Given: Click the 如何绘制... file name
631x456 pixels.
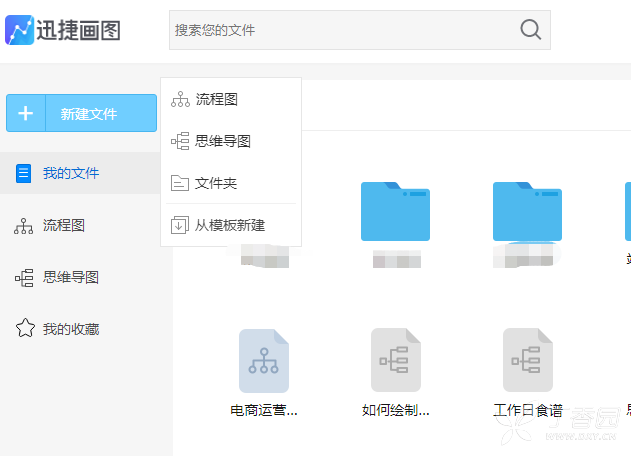Looking at the screenshot, I should [x=396, y=411].
